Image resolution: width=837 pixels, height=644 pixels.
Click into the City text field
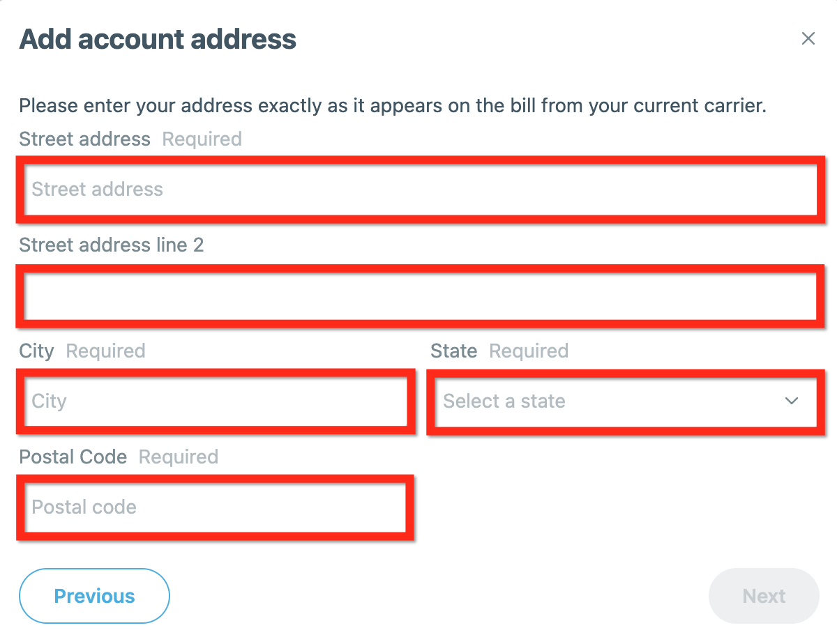click(x=215, y=401)
